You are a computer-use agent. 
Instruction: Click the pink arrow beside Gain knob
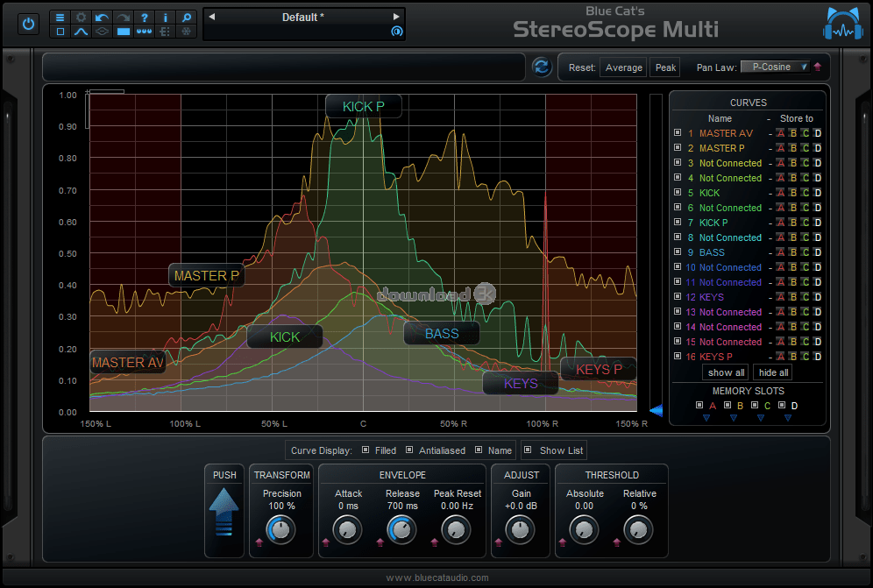[x=499, y=542]
